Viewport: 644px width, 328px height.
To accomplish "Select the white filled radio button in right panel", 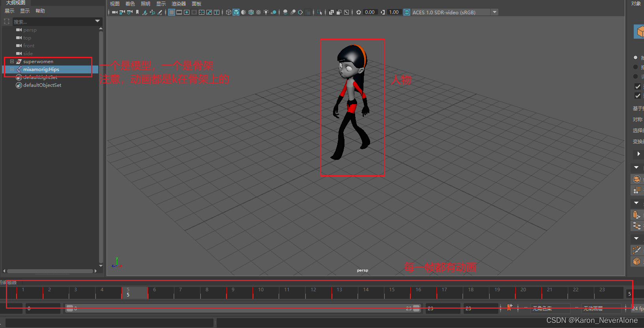I will pos(635,58).
